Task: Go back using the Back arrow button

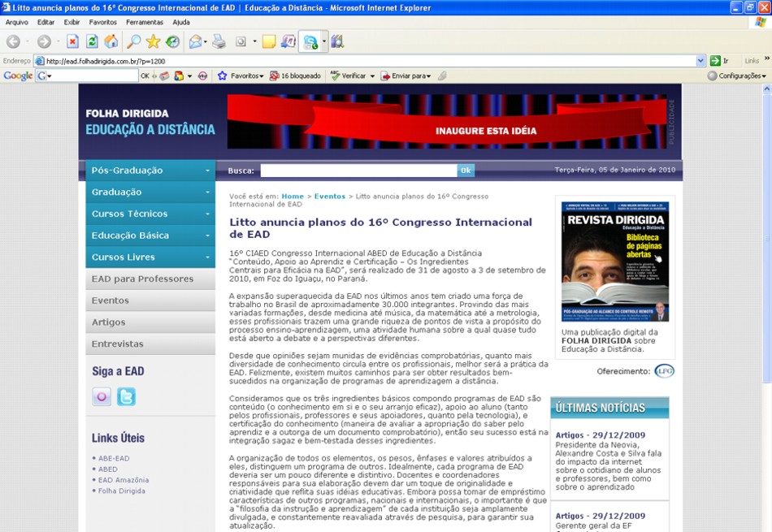Action: pyautogui.click(x=13, y=42)
